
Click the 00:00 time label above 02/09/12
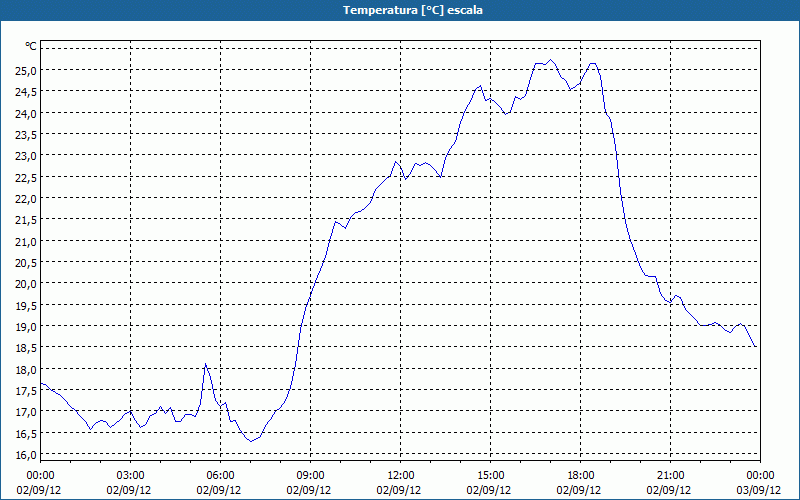click(x=40, y=476)
